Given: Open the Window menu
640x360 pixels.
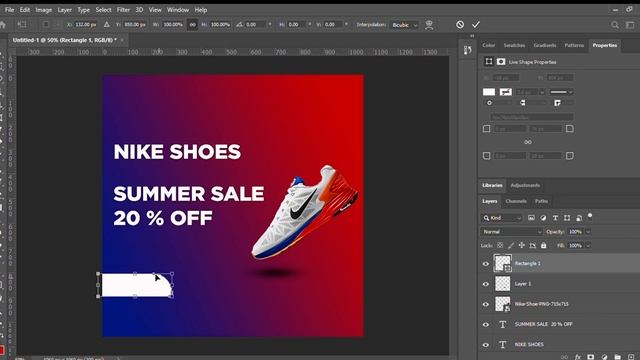Looking at the screenshot, I should (178, 10).
